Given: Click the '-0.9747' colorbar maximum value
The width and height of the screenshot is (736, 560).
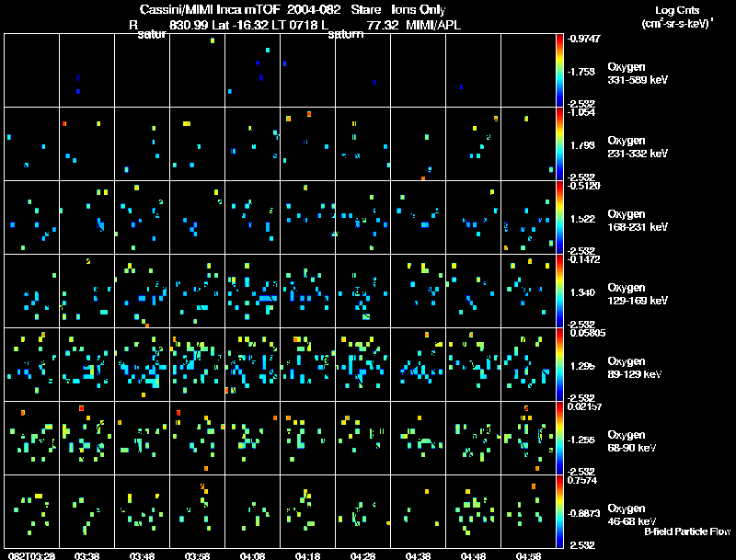Looking at the screenshot, I should 583,39.
